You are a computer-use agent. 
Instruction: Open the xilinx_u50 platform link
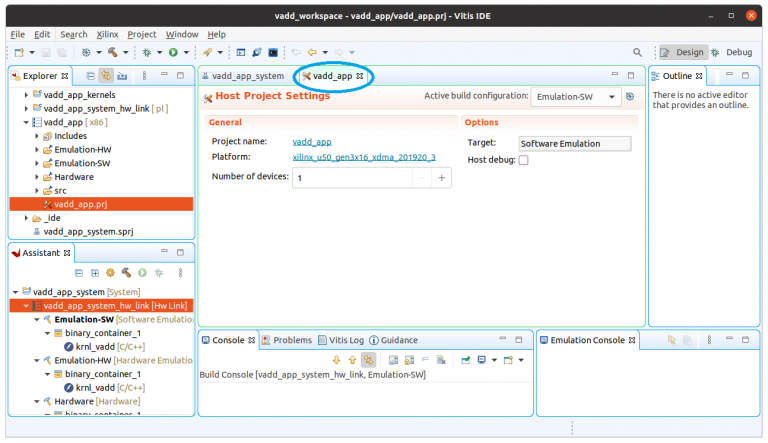364,157
